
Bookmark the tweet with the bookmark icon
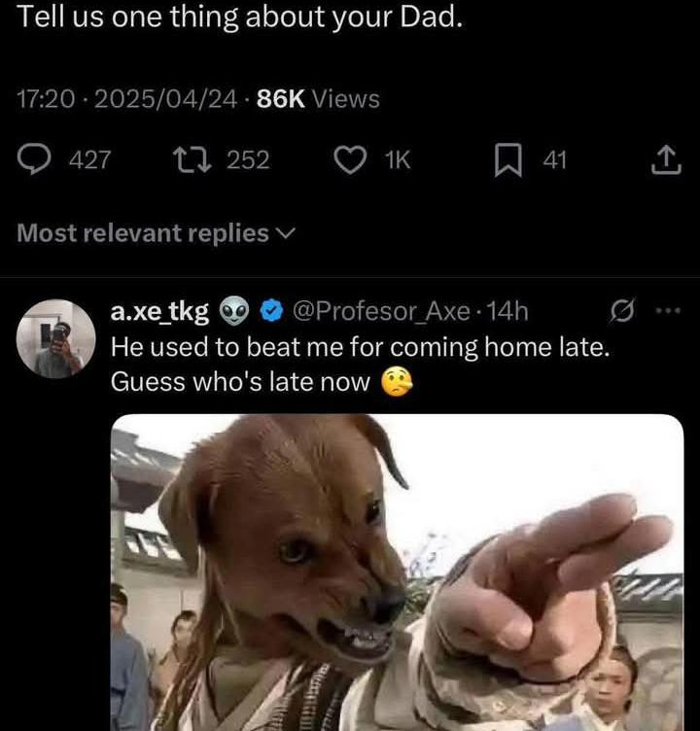507,160
